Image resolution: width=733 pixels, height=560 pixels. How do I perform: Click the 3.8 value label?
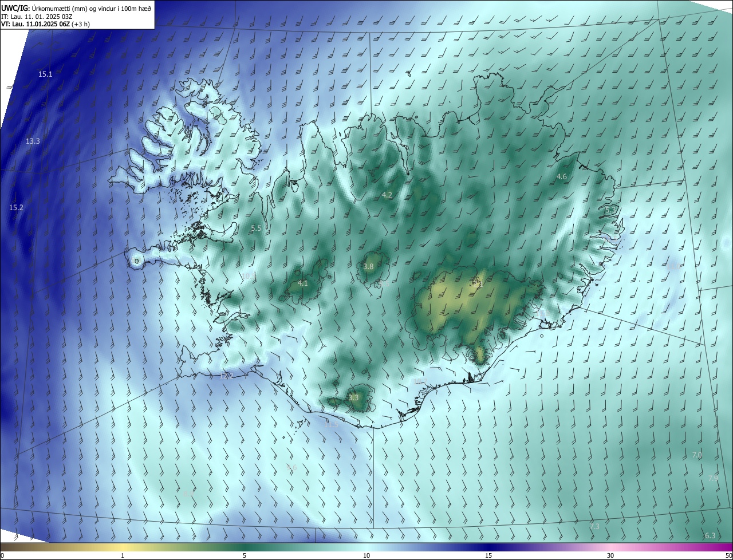click(x=368, y=266)
